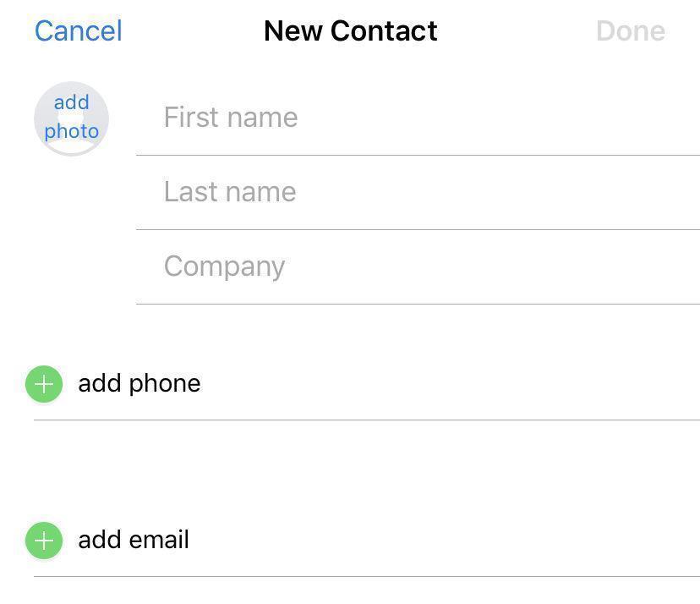The width and height of the screenshot is (700, 604).
Task: Tap the green plus icon beside add email
Action: 43,540
